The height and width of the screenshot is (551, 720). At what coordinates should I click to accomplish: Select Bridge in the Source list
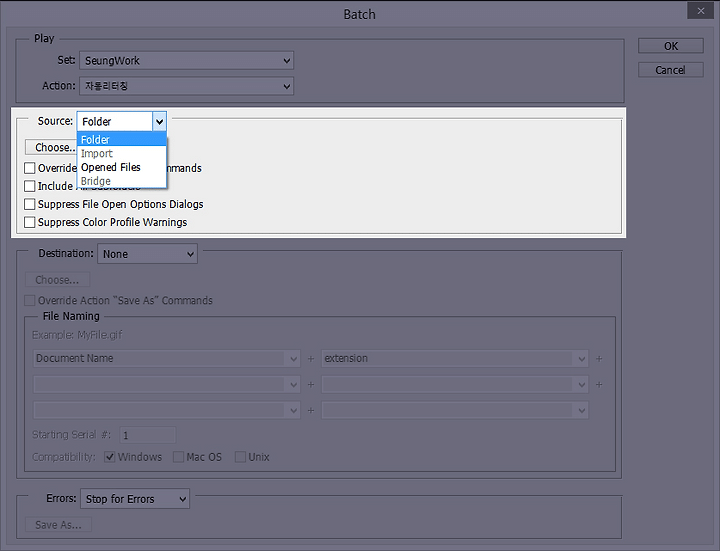click(122, 181)
